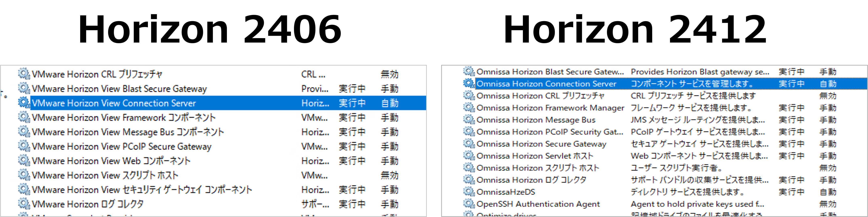
Task: Select VMware Horizon View Blast Secure Gateway name
Action: coord(119,89)
